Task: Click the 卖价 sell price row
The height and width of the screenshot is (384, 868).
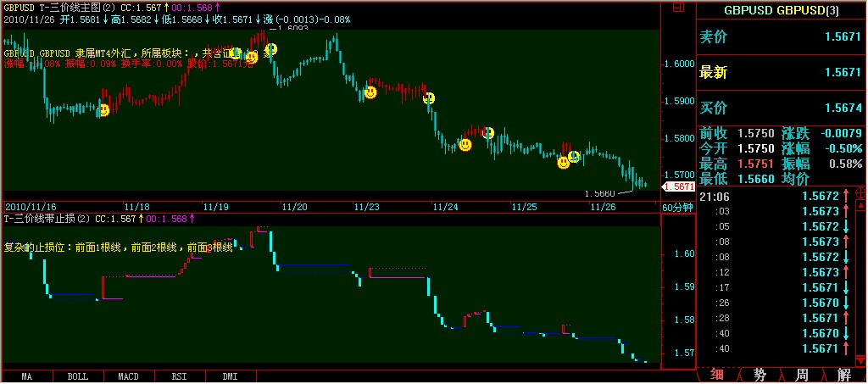Action: tap(781, 37)
